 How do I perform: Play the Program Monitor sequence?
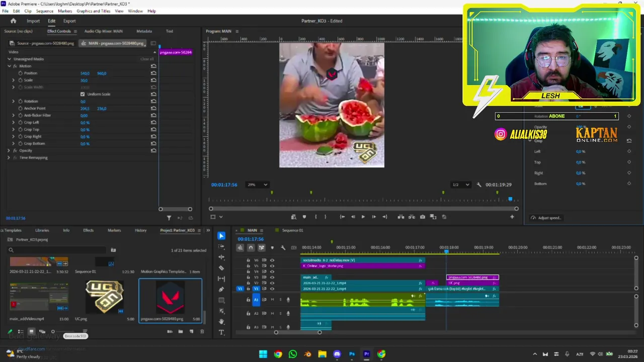363,217
